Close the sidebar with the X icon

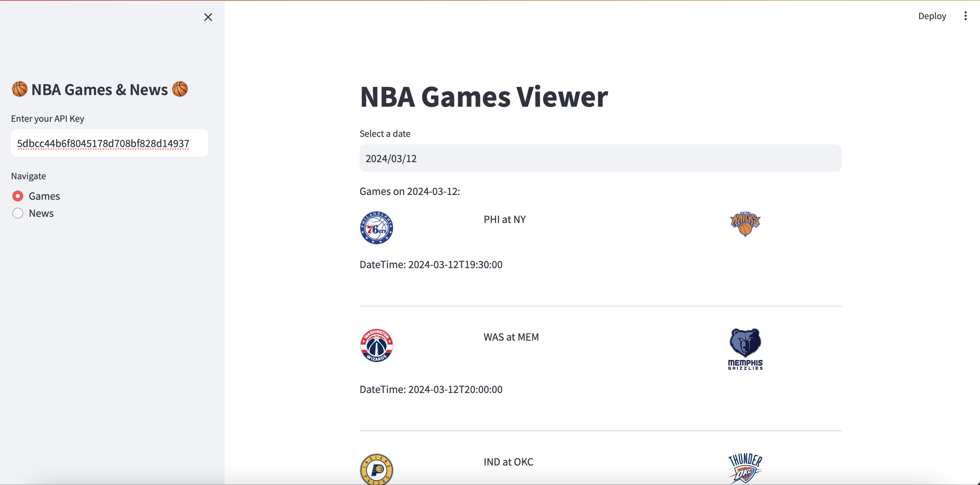pos(208,17)
